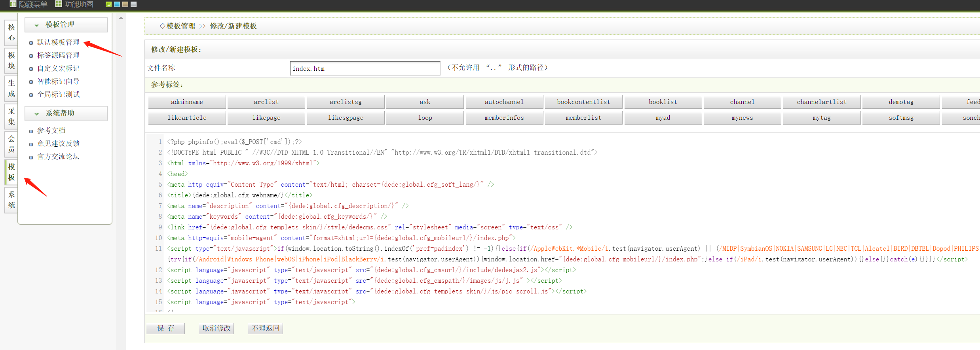Switch to the green skin swatch
This screenshot has width=980, height=350.
click(108, 4)
